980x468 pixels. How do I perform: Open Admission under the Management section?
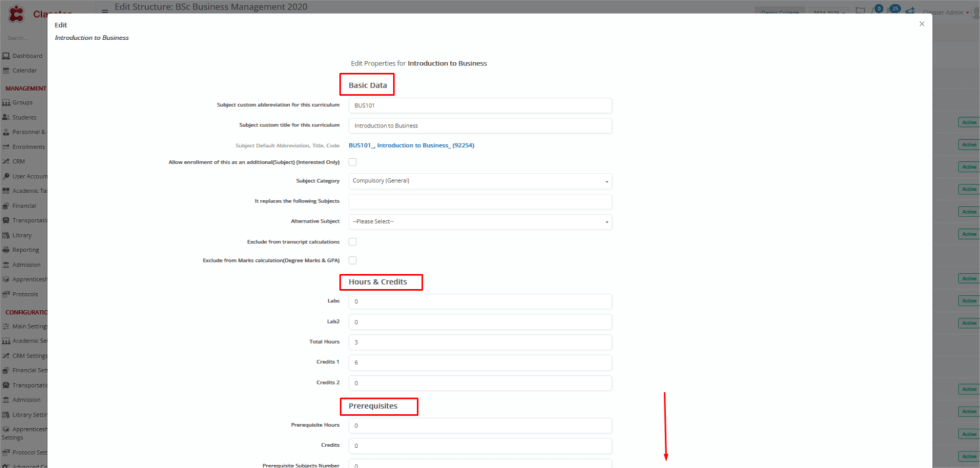[21, 265]
